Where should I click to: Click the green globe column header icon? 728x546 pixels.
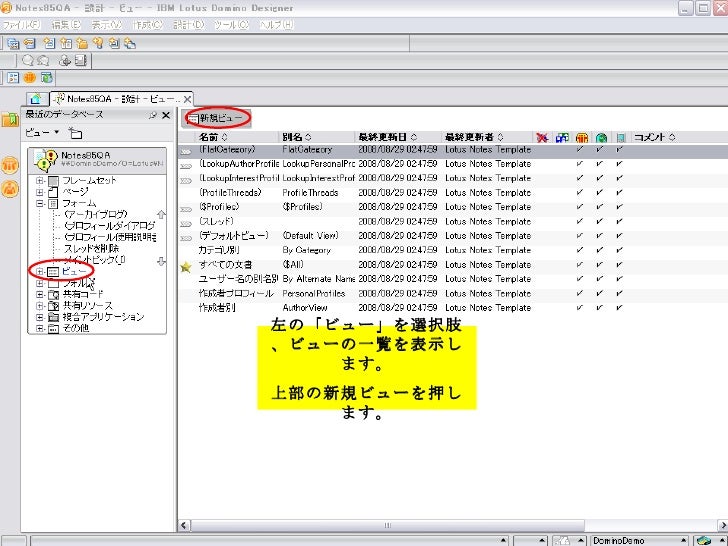(601, 137)
